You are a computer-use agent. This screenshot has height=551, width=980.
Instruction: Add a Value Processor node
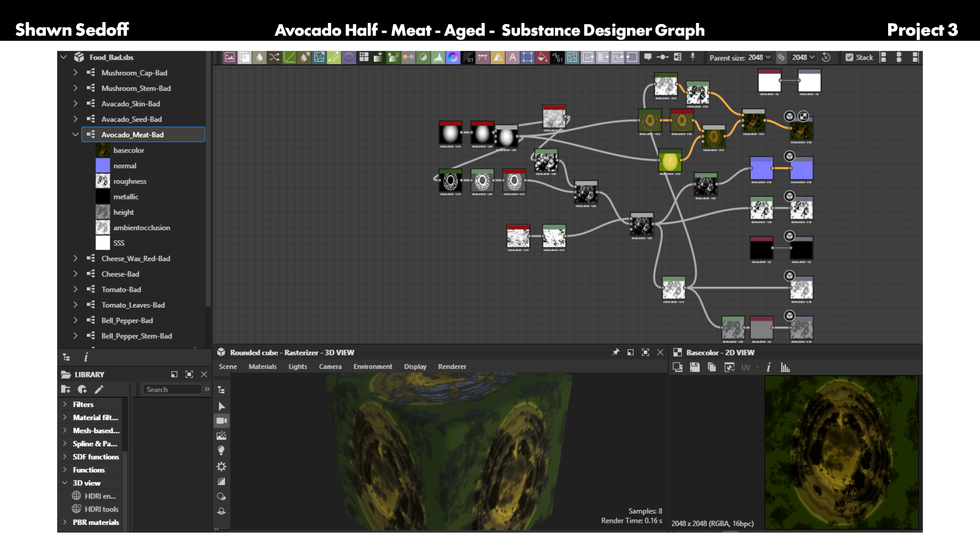point(557,57)
